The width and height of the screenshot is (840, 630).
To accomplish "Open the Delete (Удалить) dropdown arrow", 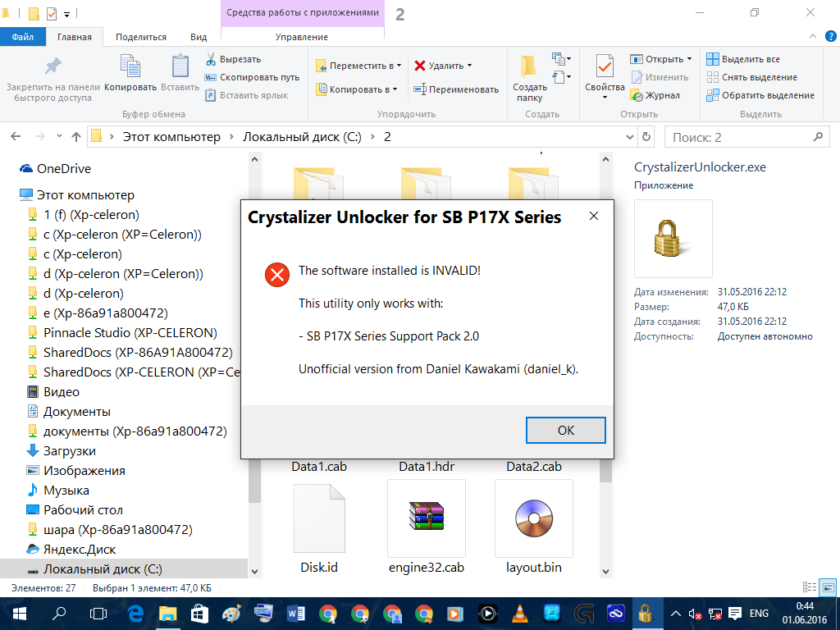I will [x=470, y=66].
